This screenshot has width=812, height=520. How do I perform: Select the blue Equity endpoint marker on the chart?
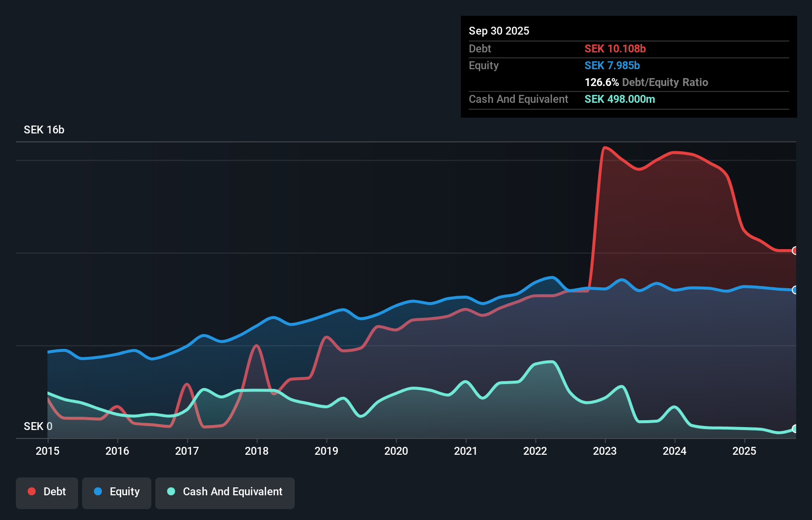pyautogui.click(x=794, y=290)
